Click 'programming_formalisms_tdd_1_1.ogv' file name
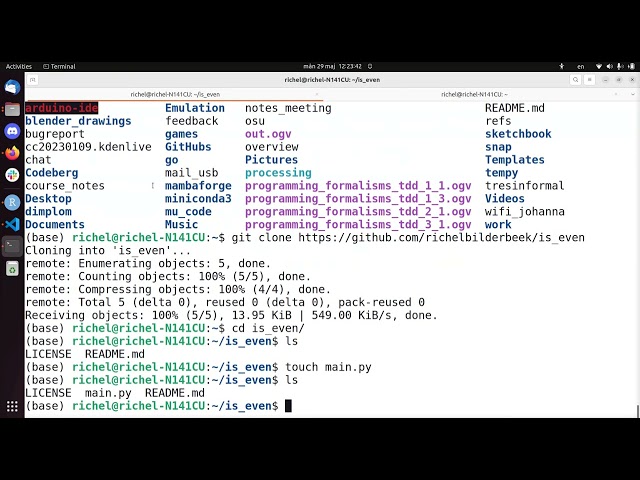 pos(358,186)
